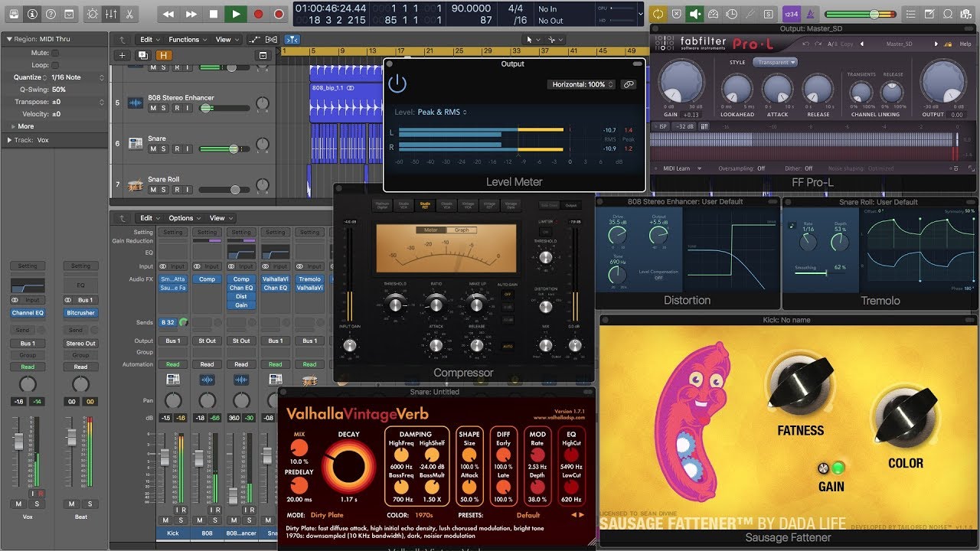Add new track with plus button
The height and width of the screenshot is (551, 980).
(122, 55)
